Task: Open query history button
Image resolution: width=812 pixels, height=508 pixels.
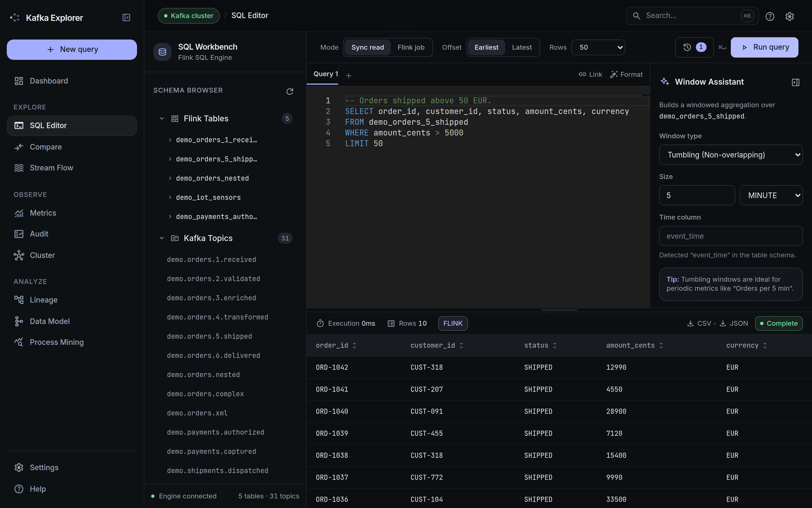Action: (694, 47)
